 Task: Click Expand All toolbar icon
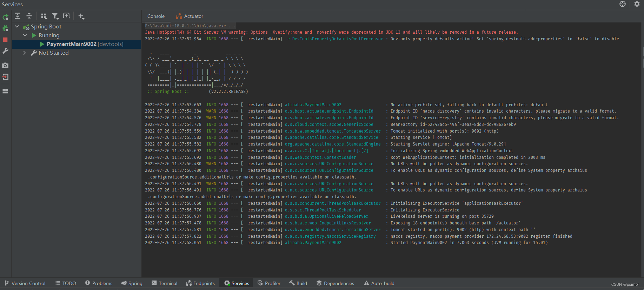(18, 16)
